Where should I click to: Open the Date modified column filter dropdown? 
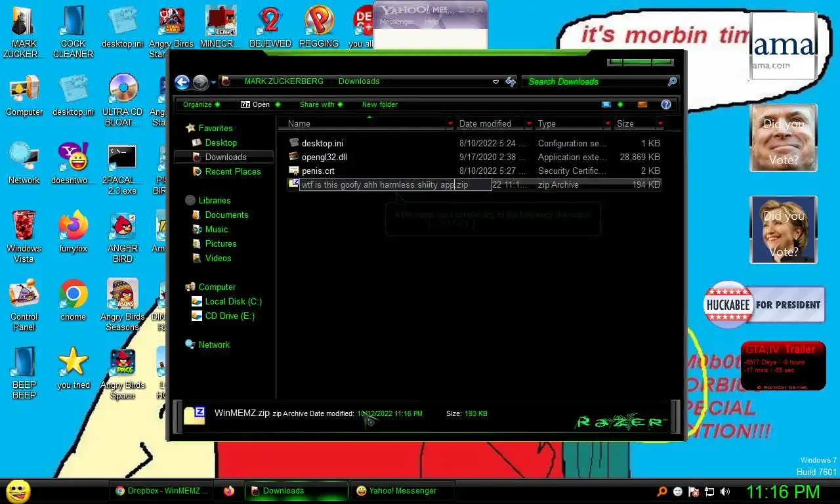click(x=529, y=123)
